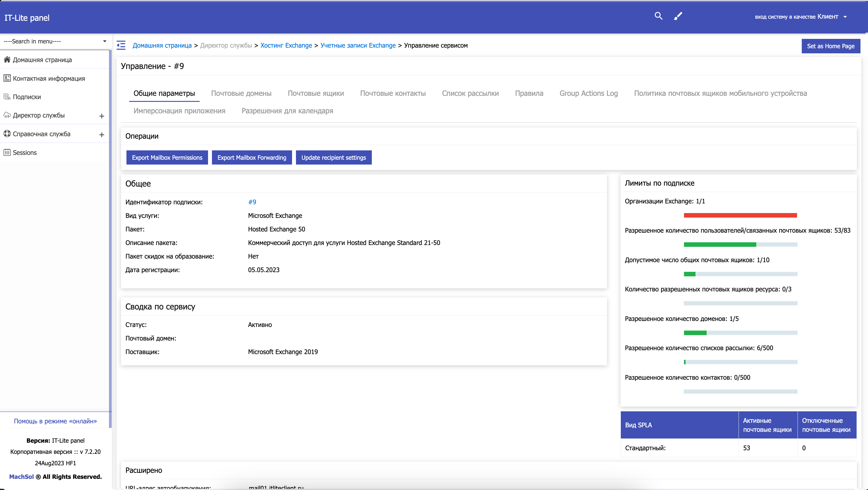This screenshot has width=868, height=490.
Task: Open Учетные записи Exchange breadcrumb link
Action: click(358, 45)
